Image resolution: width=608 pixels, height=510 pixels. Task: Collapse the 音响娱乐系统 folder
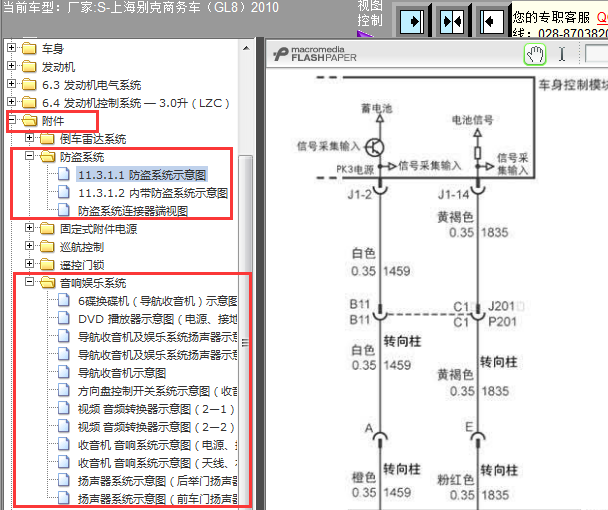(29, 282)
